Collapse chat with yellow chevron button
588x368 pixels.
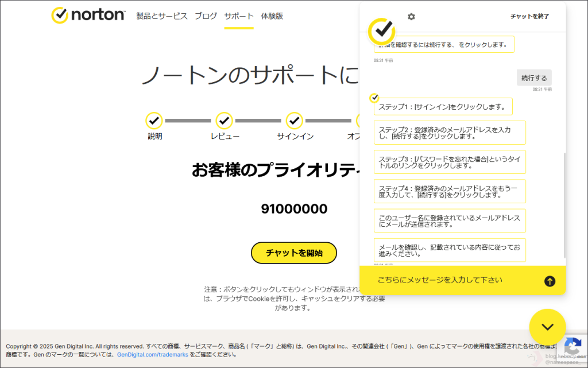(547, 327)
